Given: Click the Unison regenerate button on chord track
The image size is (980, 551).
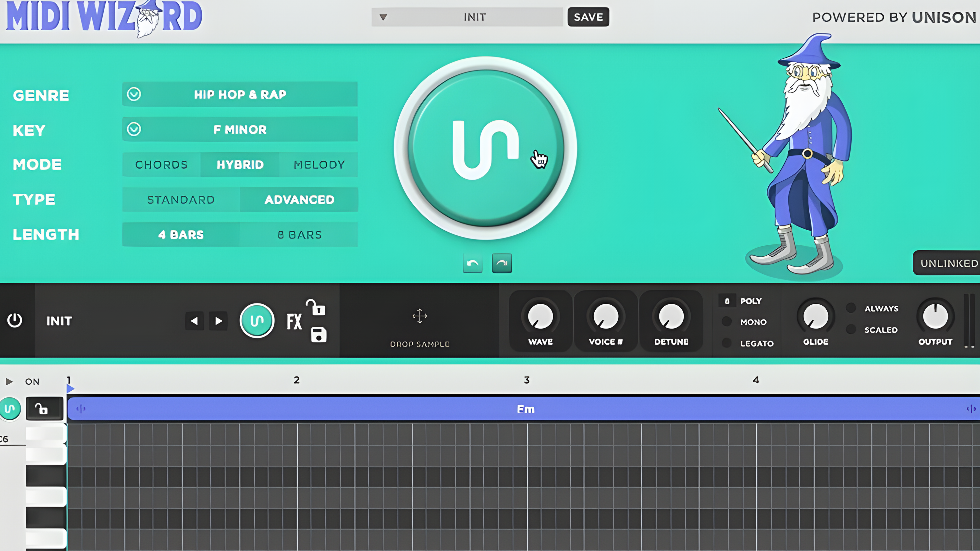Looking at the screenshot, I should tap(10, 408).
